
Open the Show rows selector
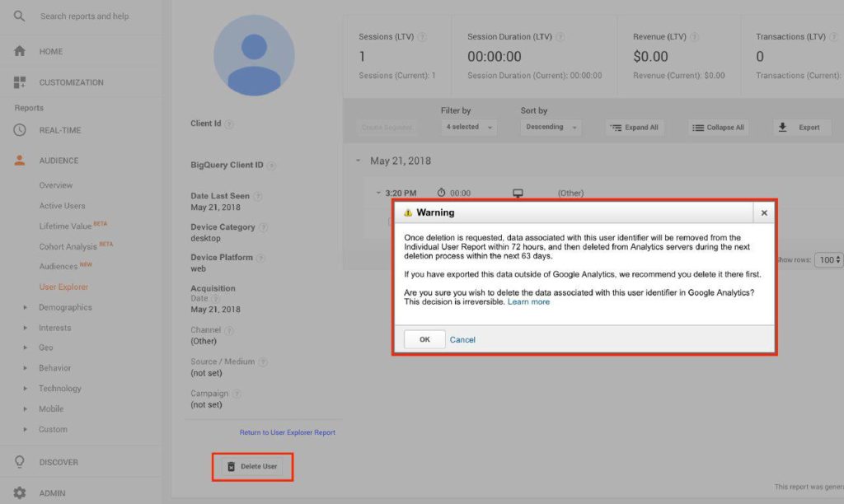(x=828, y=259)
